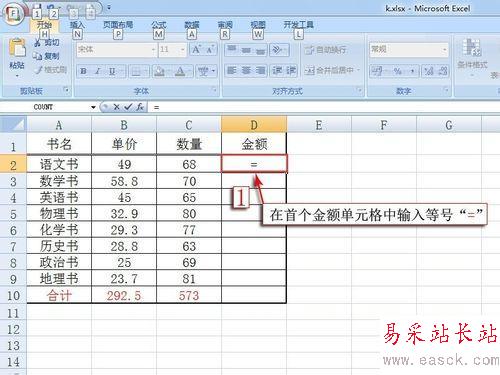The width and height of the screenshot is (500, 375).
Task: Open the View (视图) tab
Action: tap(258, 25)
